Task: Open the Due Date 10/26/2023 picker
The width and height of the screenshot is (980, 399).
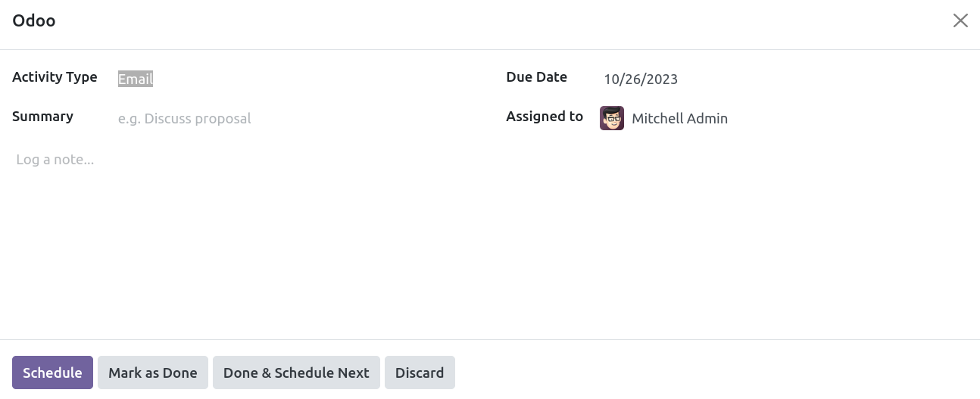Action: point(785,79)
